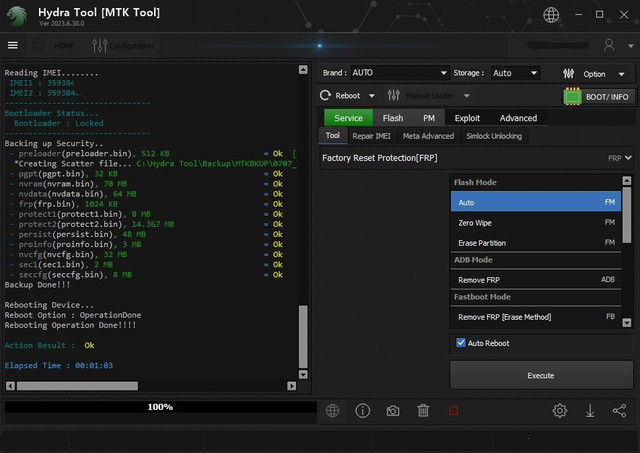Image resolution: width=640 pixels, height=453 pixels.
Task: Click the share icon
Action: click(620, 411)
